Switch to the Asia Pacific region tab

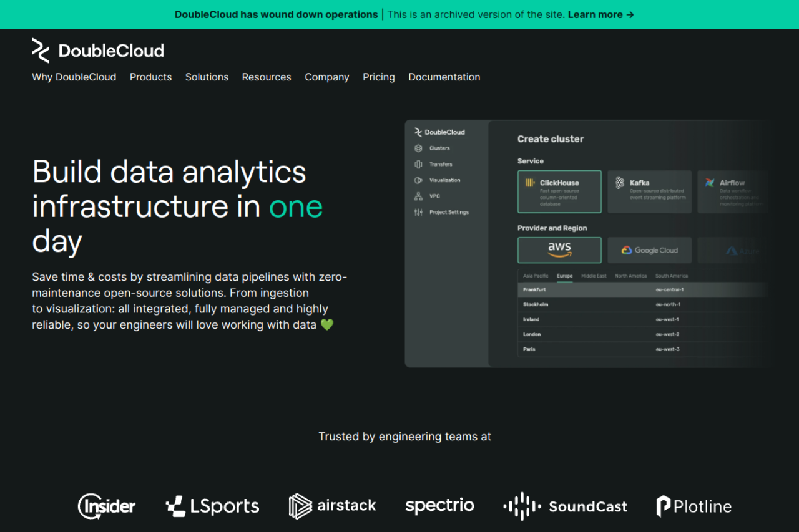[536, 276]
